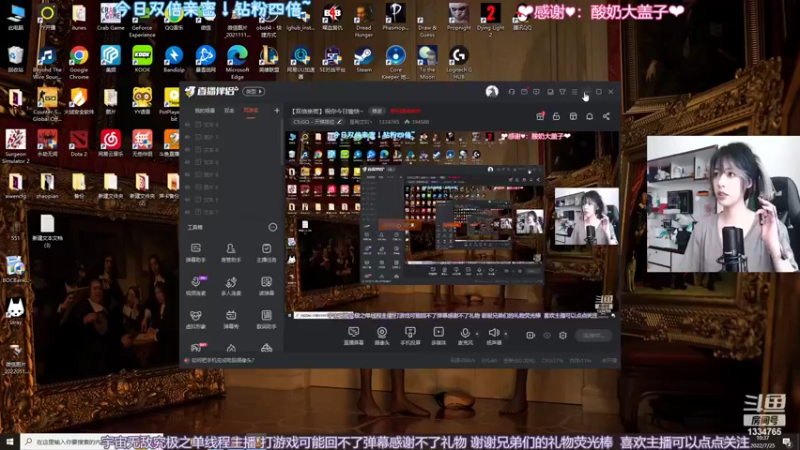800x450 pixels.
Task: Select Google Chrome desktop icon
Action: pos(79,62)
